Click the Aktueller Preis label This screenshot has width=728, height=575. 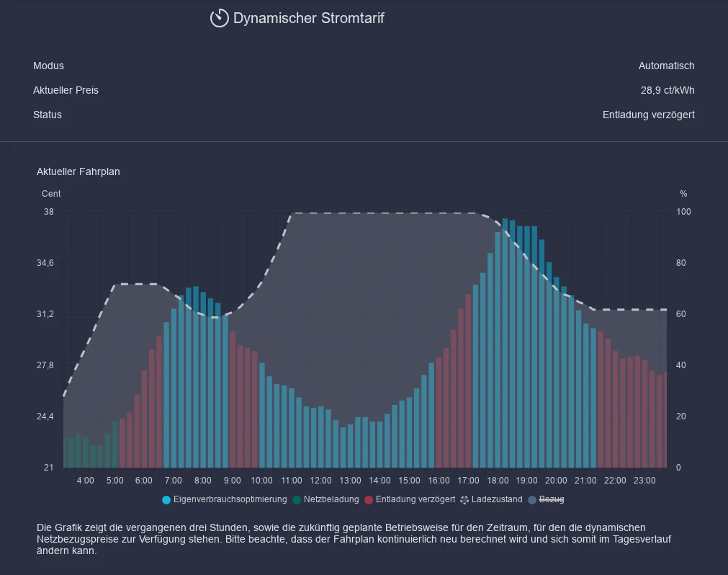coord(66,90)
